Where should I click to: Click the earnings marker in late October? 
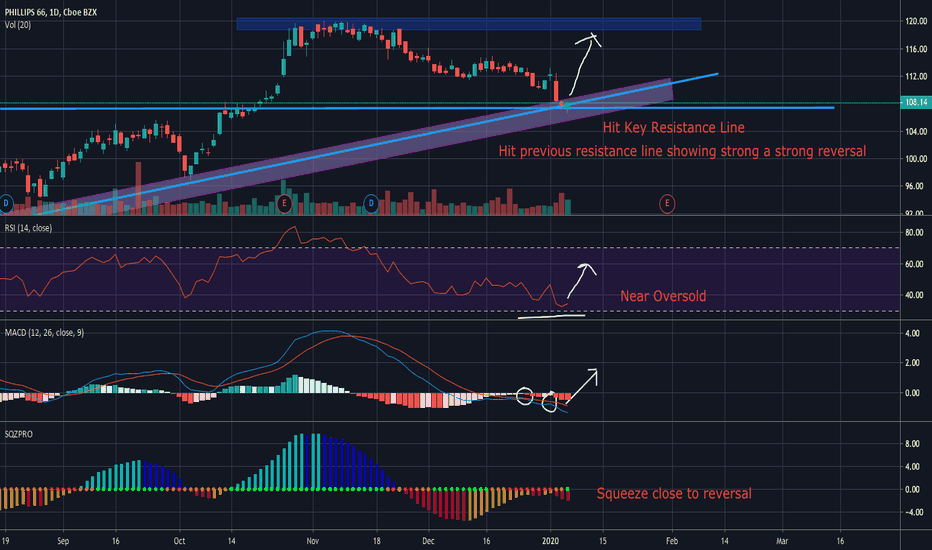pyautogui.click(x=284, y=204)
